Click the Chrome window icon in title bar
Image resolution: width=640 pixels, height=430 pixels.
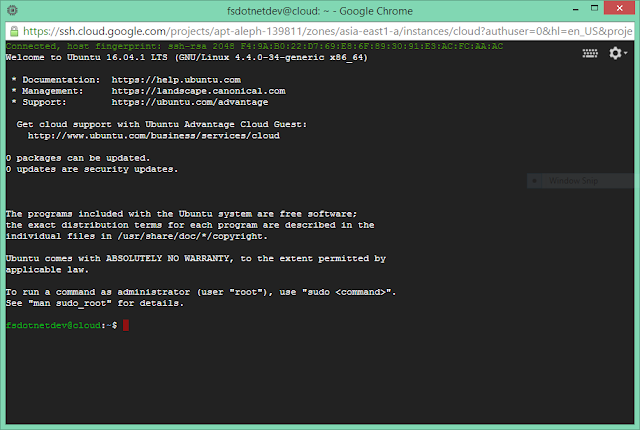(x=12, y=10)
